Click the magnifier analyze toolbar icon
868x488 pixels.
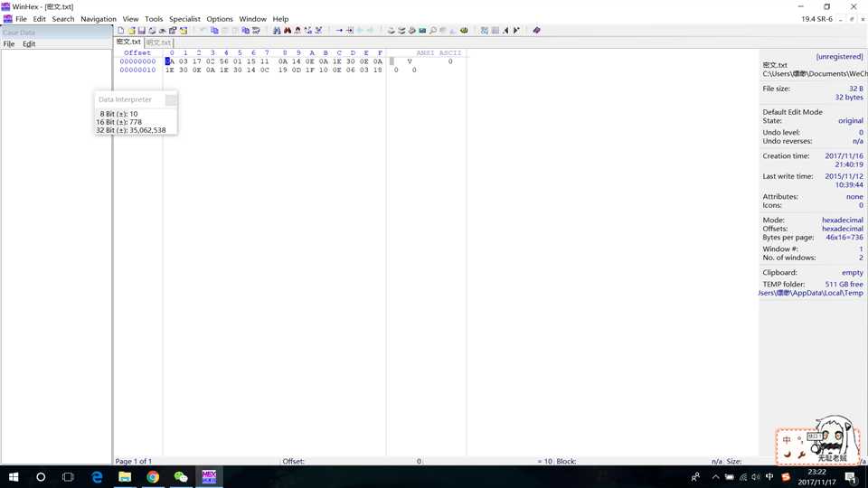pyautogui.click(x=433, y=31)
